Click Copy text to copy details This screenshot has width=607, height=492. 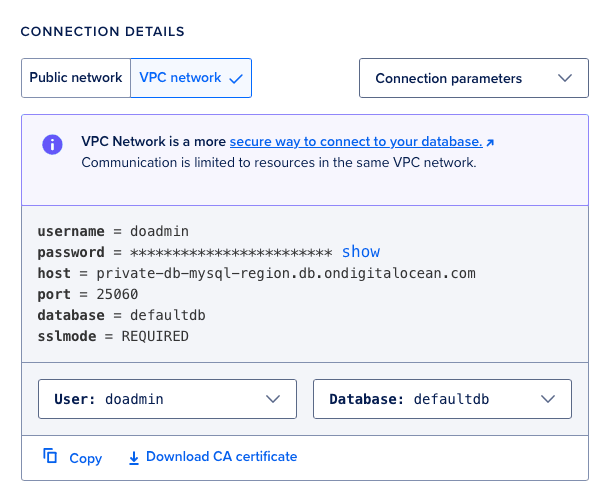[x=86, y=458]
